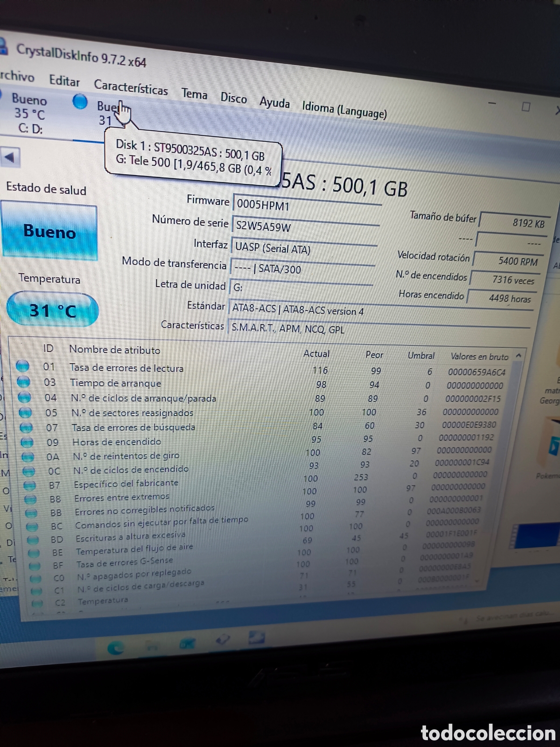Open Microsoft Edge from the taskbar

115,648
